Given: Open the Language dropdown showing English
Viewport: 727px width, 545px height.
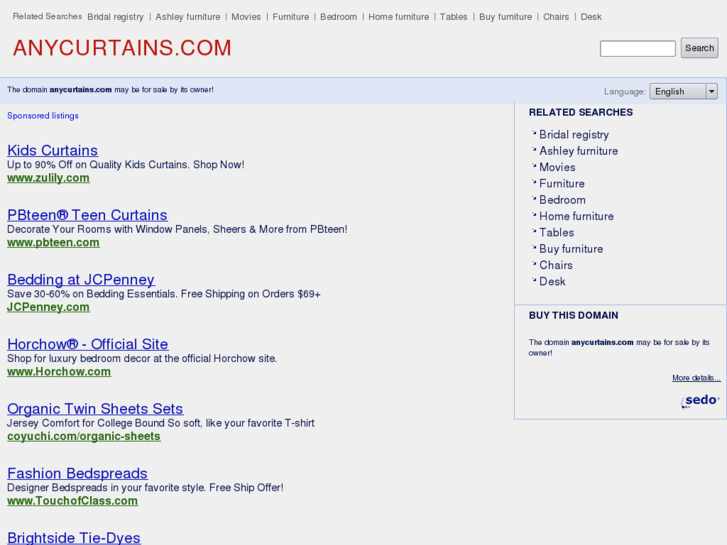Looking at the screenshot, I should click(683, 91).
